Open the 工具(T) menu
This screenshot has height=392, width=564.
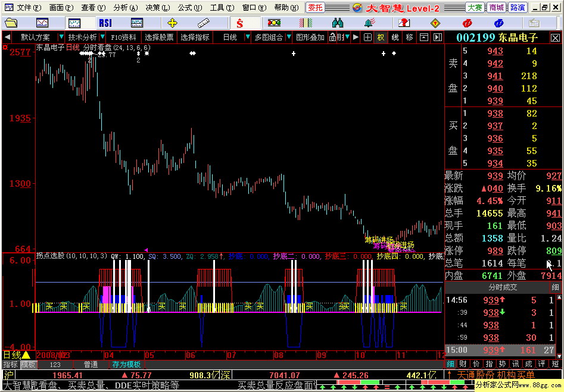[x=222, y=7]
